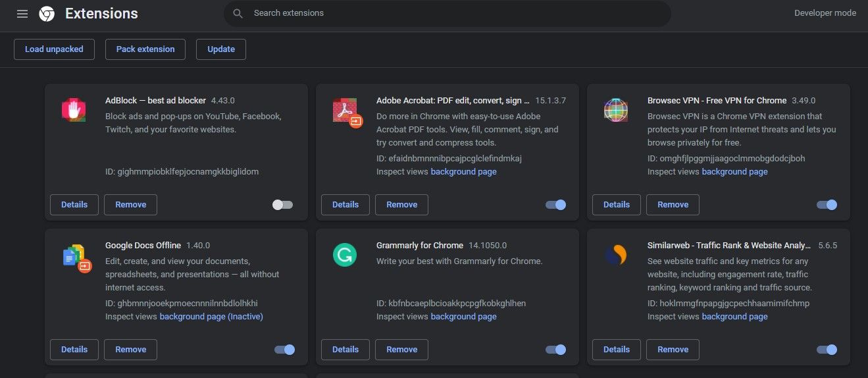Click the Similarweb extension icon
868x378 pixels.
[x=616, y=255]
